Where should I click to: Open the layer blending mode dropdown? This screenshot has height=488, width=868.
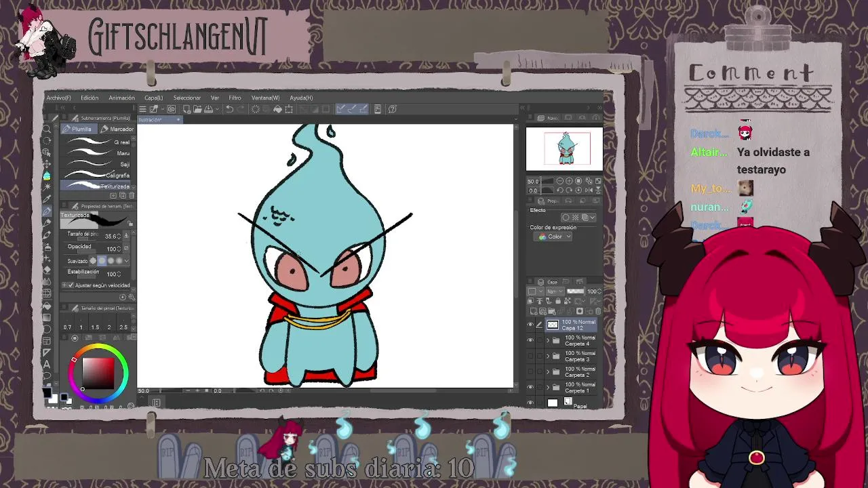[555, 291]
